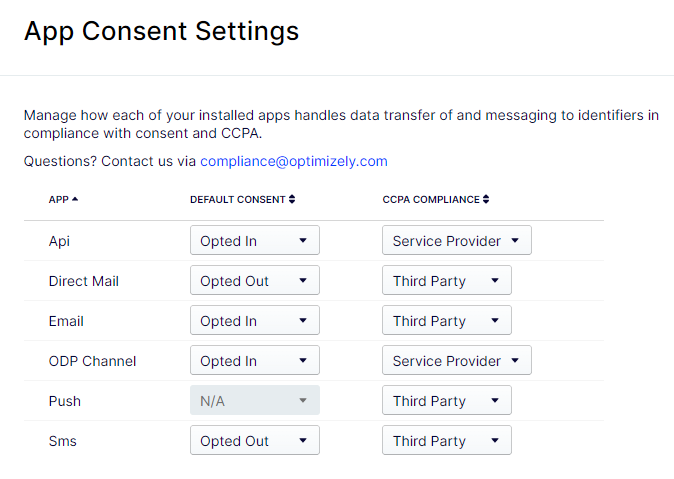Expand Sms default consent dropdown
674x479 pixels.
pyautogui.click(x=254, y=441)
